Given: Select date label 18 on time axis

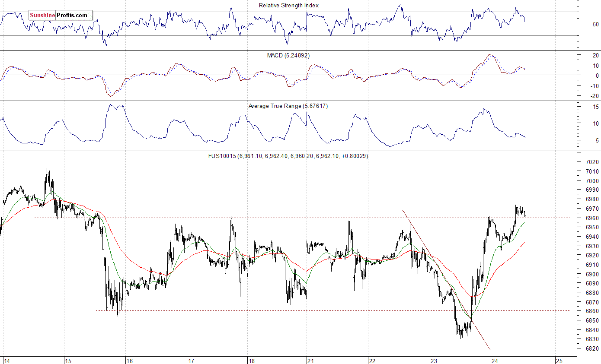Looking at the screenshot, I should [252, 361].
